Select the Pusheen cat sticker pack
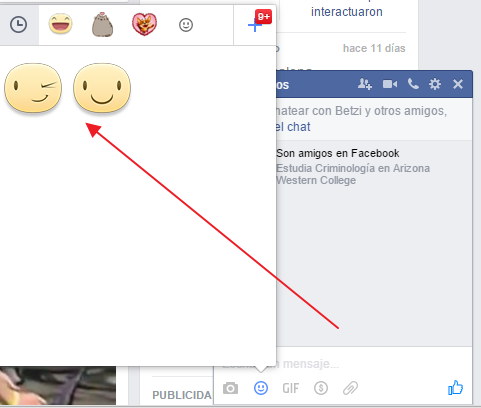 (102, 24)
